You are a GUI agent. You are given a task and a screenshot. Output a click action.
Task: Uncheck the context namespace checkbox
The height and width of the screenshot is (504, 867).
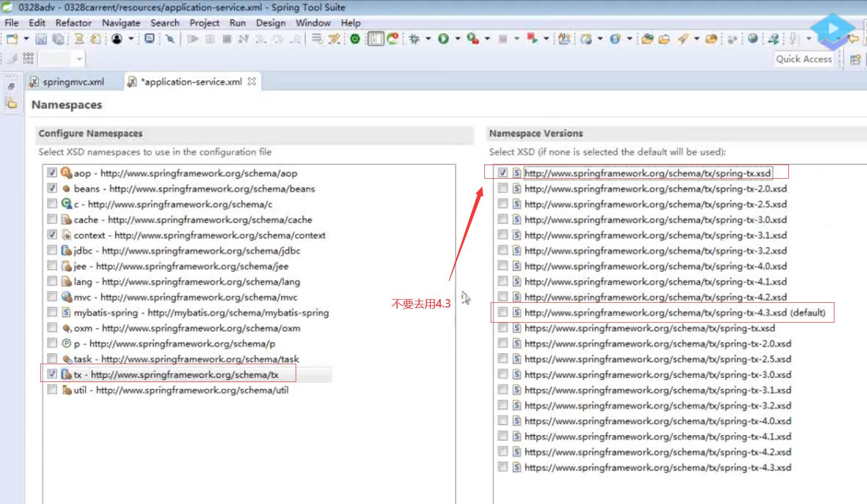tap(52, 235)
